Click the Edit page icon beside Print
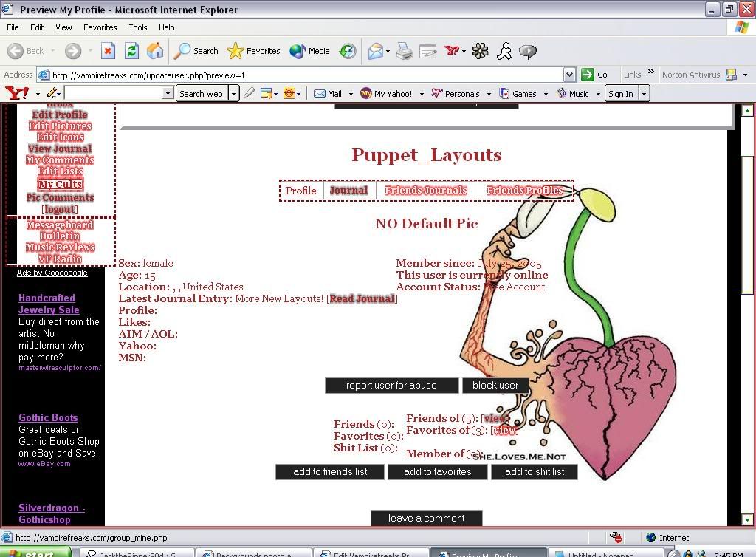The width and height of the screenshot is (756, 557). click(427, 51)
